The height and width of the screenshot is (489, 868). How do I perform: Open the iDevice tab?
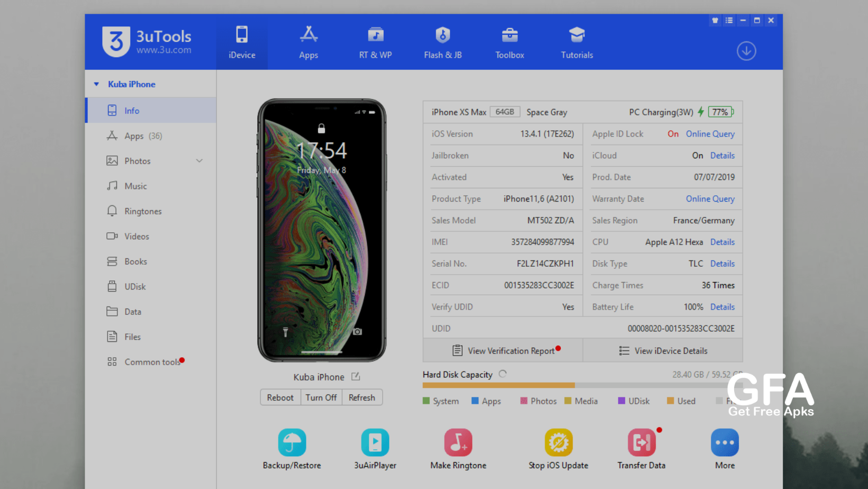point(242,43)
